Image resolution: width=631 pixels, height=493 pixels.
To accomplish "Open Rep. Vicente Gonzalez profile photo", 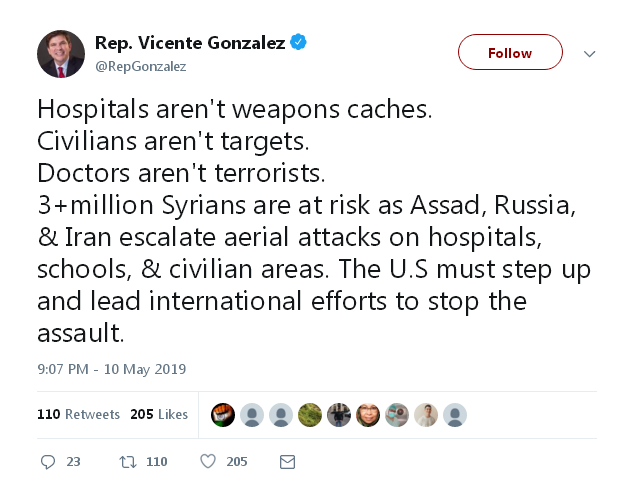I will (x=61, y=54).
